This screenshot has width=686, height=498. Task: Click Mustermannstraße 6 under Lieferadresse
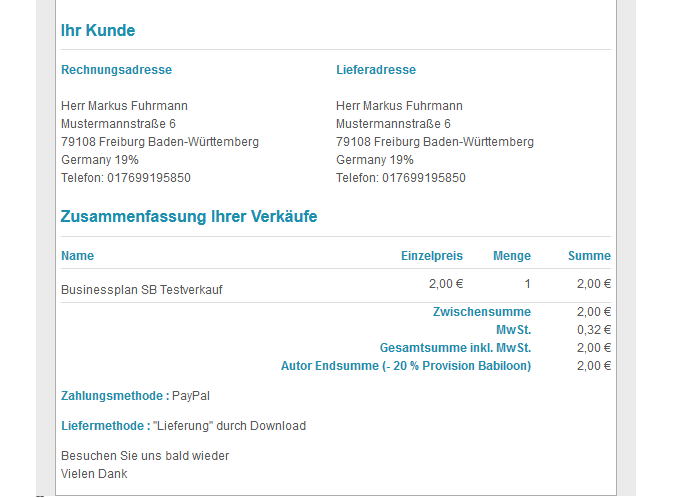tap(393, 124)
